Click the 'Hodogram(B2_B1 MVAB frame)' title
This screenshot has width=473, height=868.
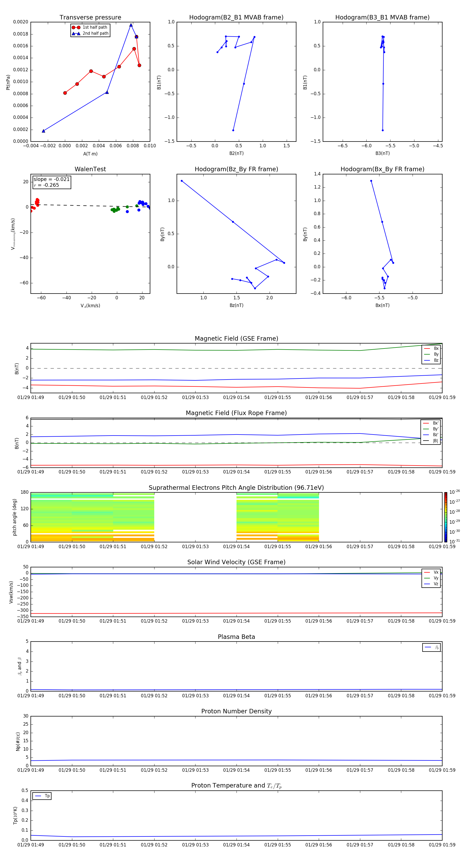pyautogui.click(x=236, y=18)
